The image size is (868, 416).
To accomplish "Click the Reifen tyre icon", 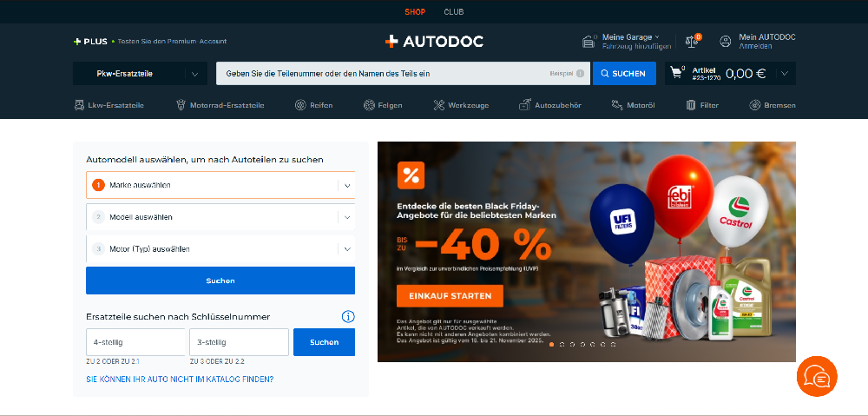I will pos(300,105).
